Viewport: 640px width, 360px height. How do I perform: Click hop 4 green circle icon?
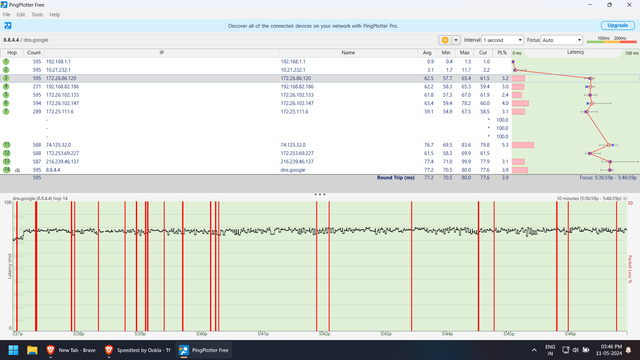[x=6, y=87]
